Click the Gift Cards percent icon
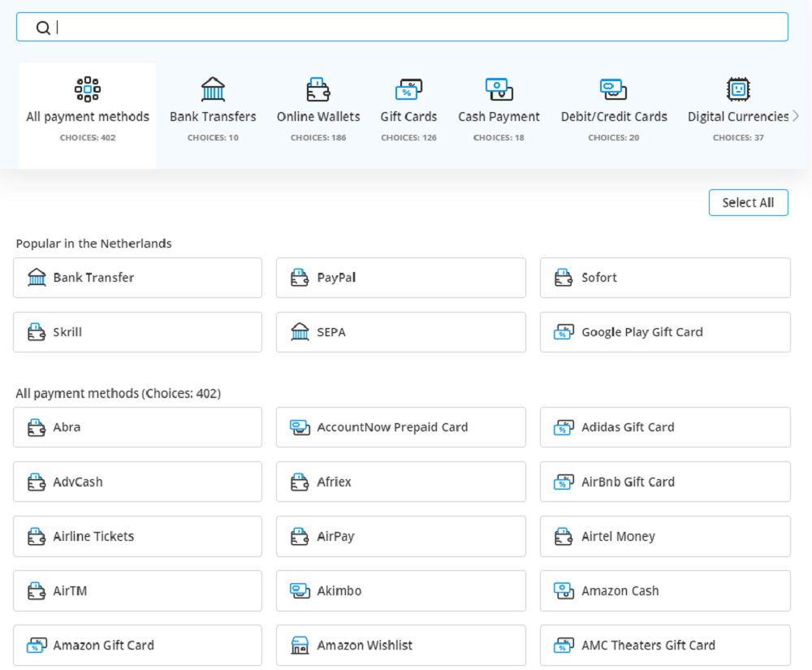 point(408,89)
